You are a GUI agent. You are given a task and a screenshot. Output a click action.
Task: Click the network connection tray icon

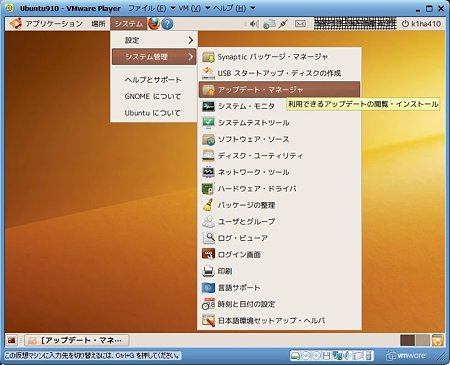coord(269,24)
